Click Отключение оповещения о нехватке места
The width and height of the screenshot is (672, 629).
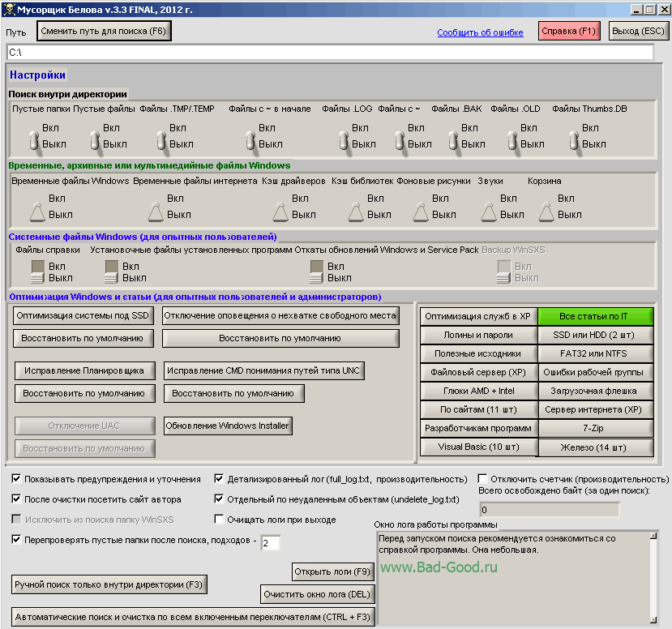tap(280, 316)
